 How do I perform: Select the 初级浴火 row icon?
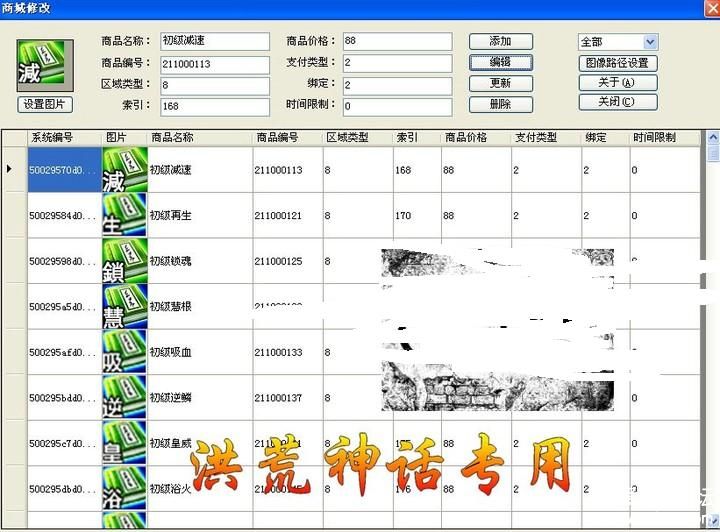(124, 488)
